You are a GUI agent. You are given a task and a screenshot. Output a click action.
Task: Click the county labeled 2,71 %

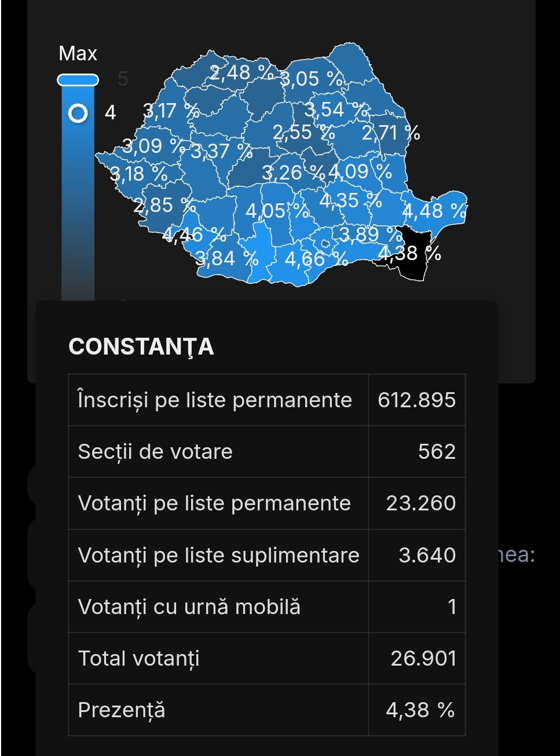pyautogui.click(x=391, y=133)
